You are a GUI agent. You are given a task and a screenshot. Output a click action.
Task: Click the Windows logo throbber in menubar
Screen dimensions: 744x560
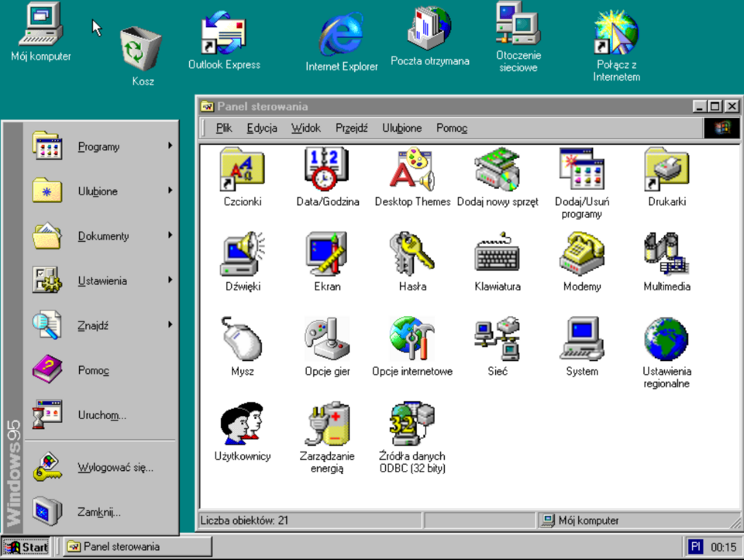[722, 128]
